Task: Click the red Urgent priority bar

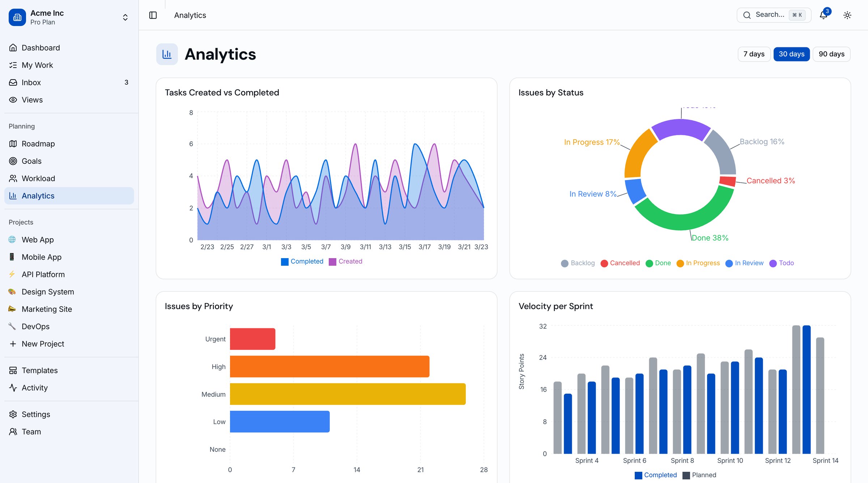Action: [252, 339]
